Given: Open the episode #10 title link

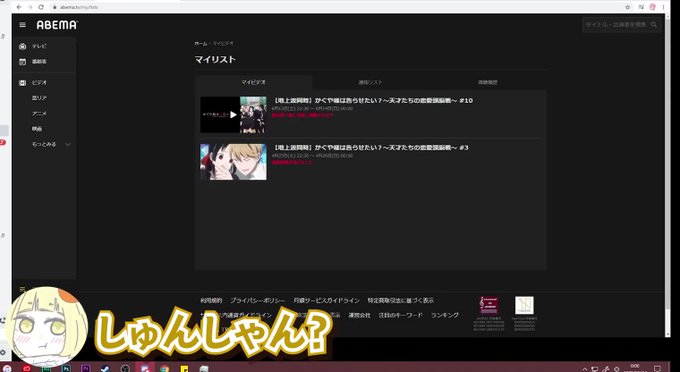Looking at the screenshot, I should [373, 101].
